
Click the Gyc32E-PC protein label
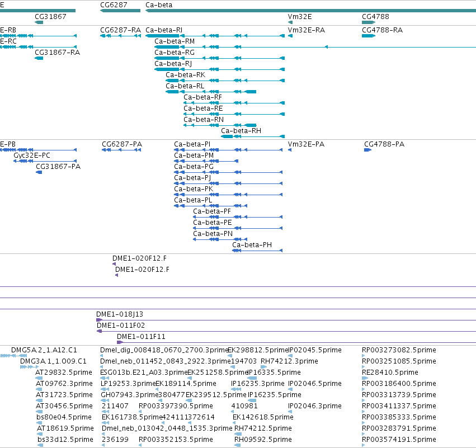[32, 155]
